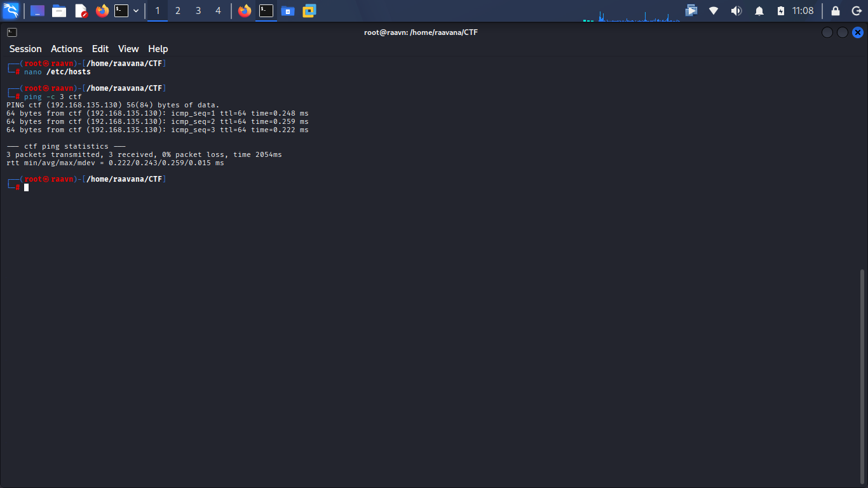Image resolution: width=868 pixels, height=488 pixels.
Task: Click the terminal cursor at the prompt
Action: coord(27,187)
